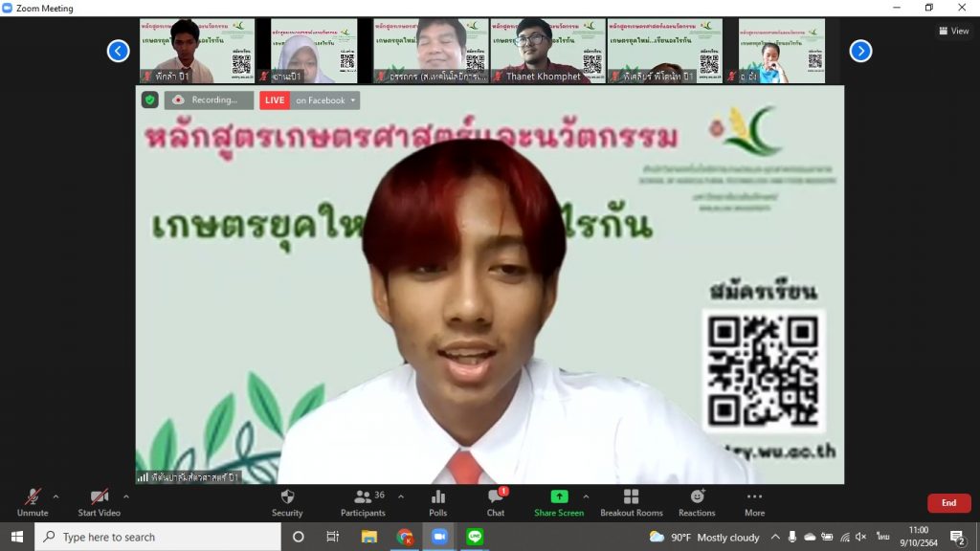Show next participants with right arrow
Image resolution: width=980 pixels, height=551 pixels.
(860, 51)
